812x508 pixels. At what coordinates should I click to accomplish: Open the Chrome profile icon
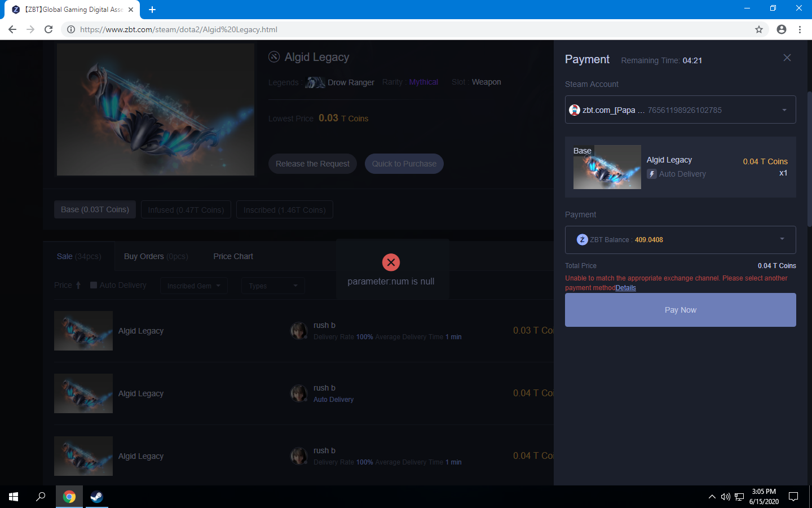tap(782, 29)
